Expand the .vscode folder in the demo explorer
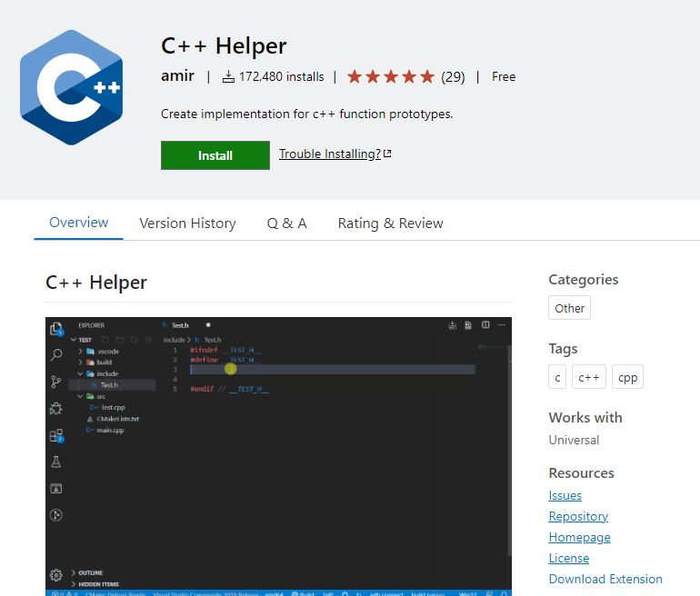The width and height of the screenshot is (700, 596). pos(99,352)
